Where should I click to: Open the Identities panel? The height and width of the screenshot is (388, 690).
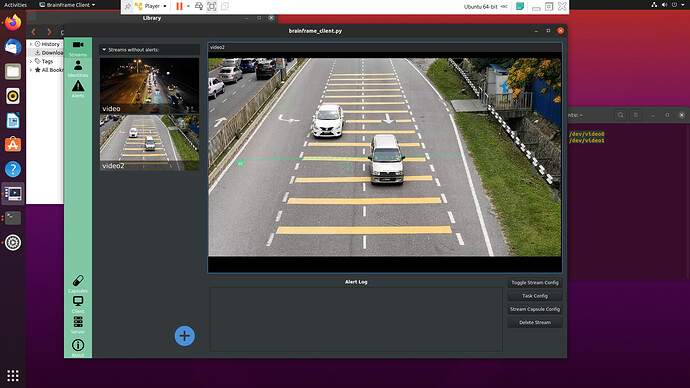tap(78, 69)
